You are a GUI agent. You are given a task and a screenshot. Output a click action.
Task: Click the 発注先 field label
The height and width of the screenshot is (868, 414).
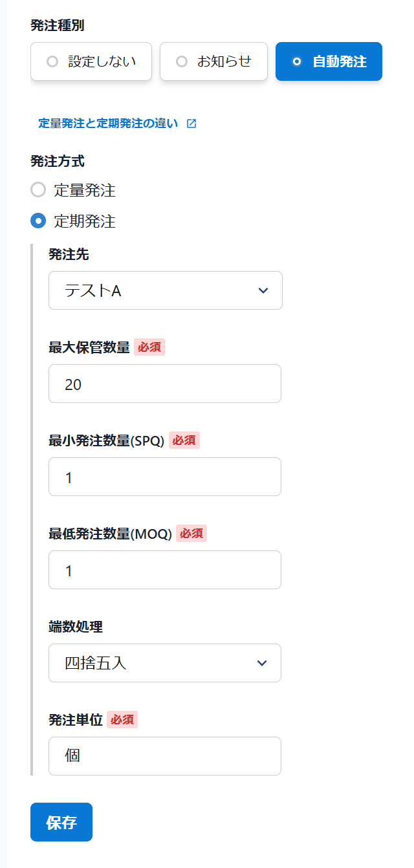pyautogui.click(x=69, y=254)
